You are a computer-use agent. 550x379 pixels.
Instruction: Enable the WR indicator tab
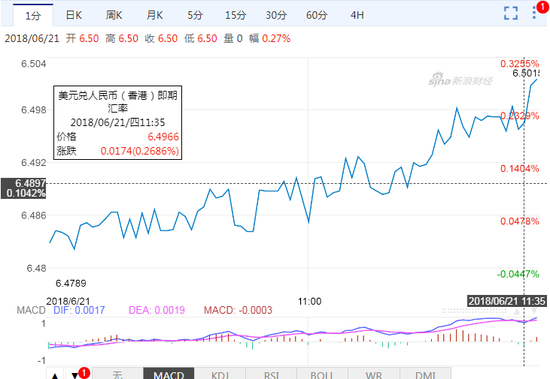[x=374, y=374]
